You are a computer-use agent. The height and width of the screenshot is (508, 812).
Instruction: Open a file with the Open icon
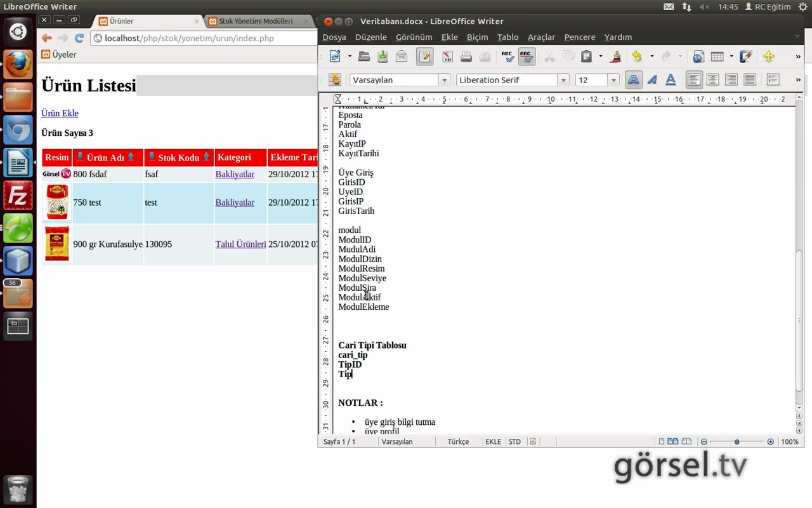(364, 57)
